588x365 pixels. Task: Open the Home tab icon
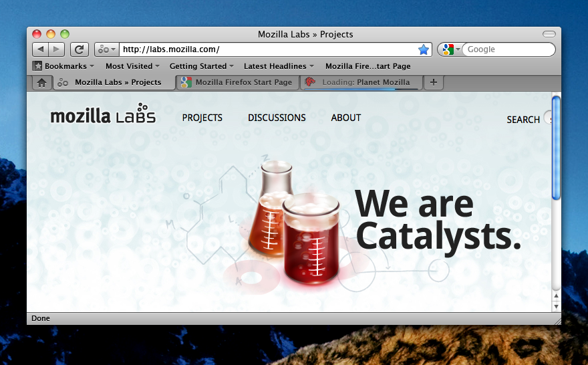tap(41, 82)
